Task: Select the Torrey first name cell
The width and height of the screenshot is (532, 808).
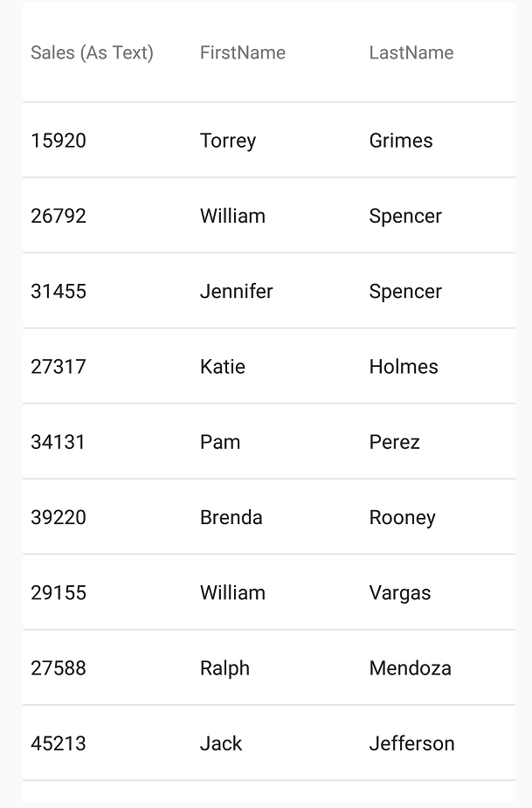Action: pyautogui.click(x=228, y=141)
